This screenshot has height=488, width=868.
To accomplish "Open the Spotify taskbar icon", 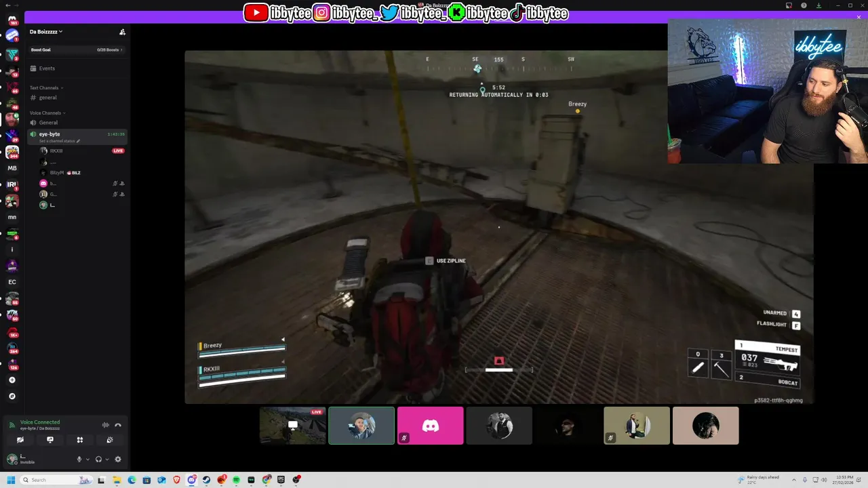I will (236, 480).
